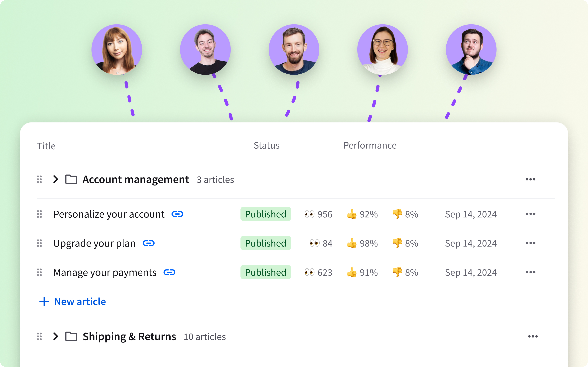This screenshot has height=367, width=588.
Task: Click link icon beside Manage your payments
Action: coord(169,272)
